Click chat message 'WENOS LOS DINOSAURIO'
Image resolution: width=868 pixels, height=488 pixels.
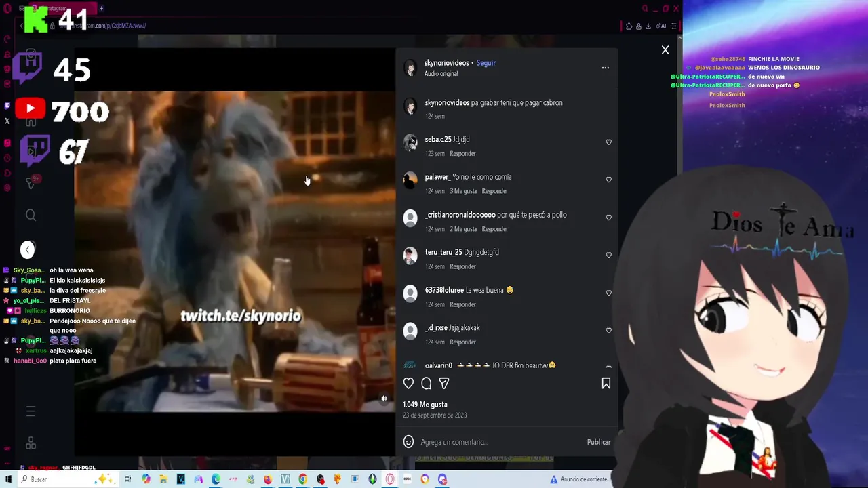pos(783,68)
